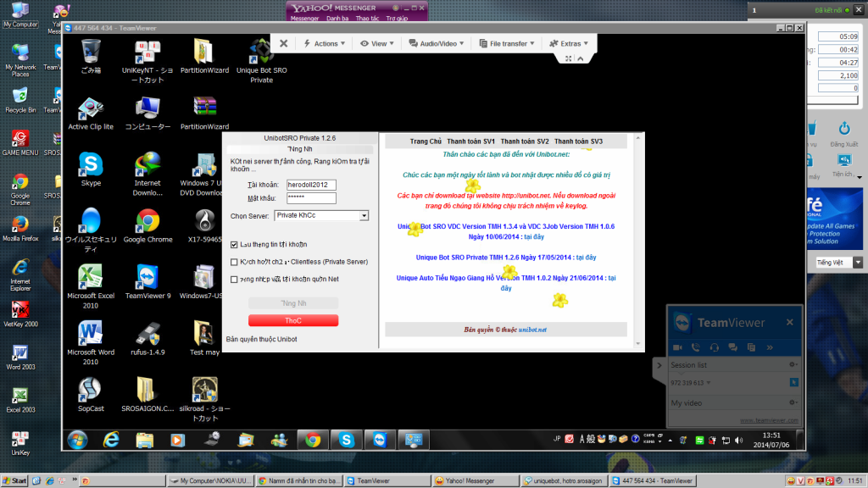Tick the Net manager account login checkbox
This screenshot has width=868, height=488.
(234, 280)
